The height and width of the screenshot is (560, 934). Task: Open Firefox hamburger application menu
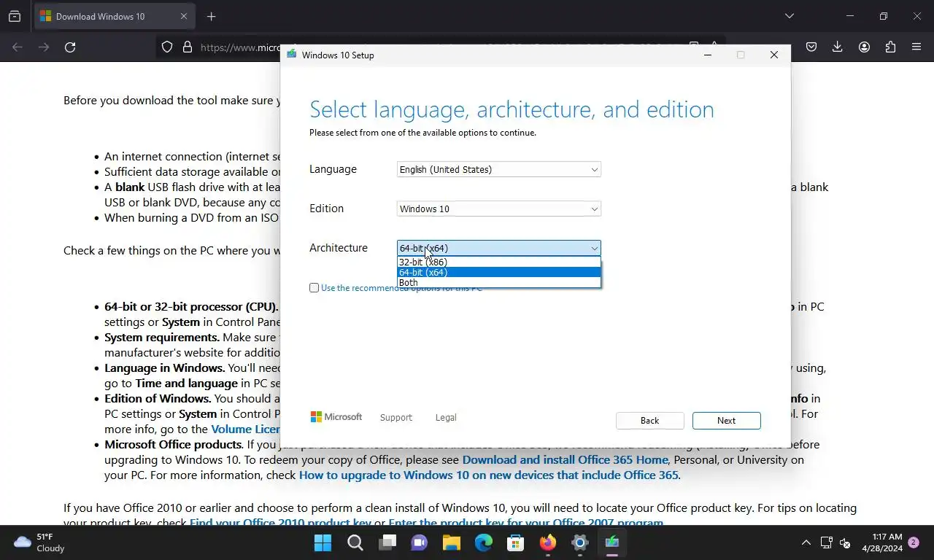pyautogui.click(x=916, y=47)
